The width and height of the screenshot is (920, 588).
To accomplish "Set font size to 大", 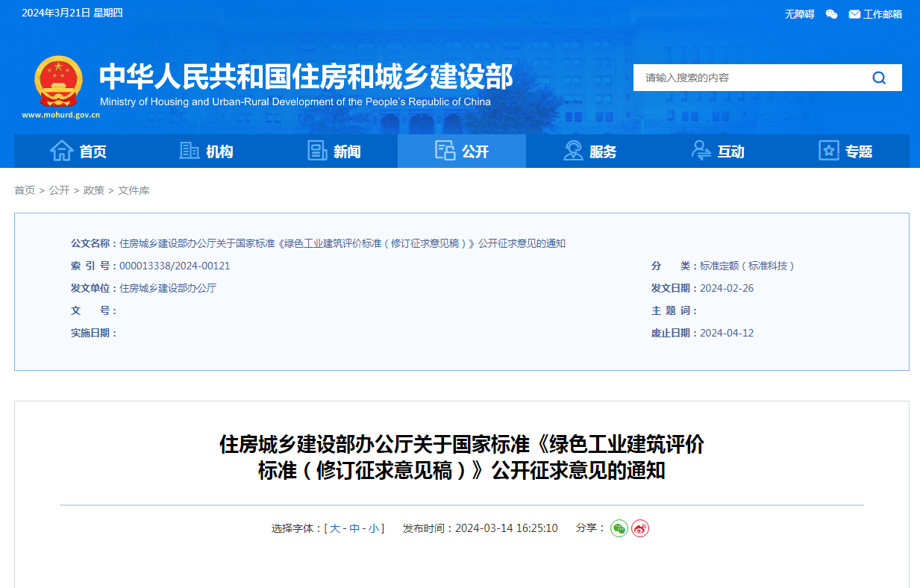I will click(335, 528).
